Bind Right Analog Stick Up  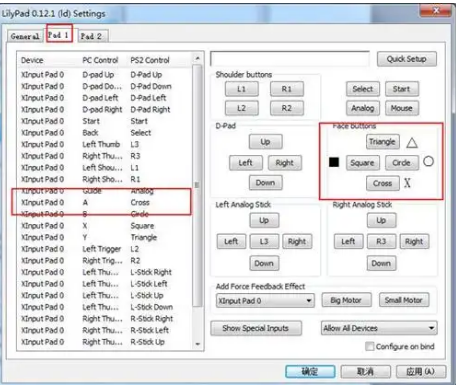381,221
